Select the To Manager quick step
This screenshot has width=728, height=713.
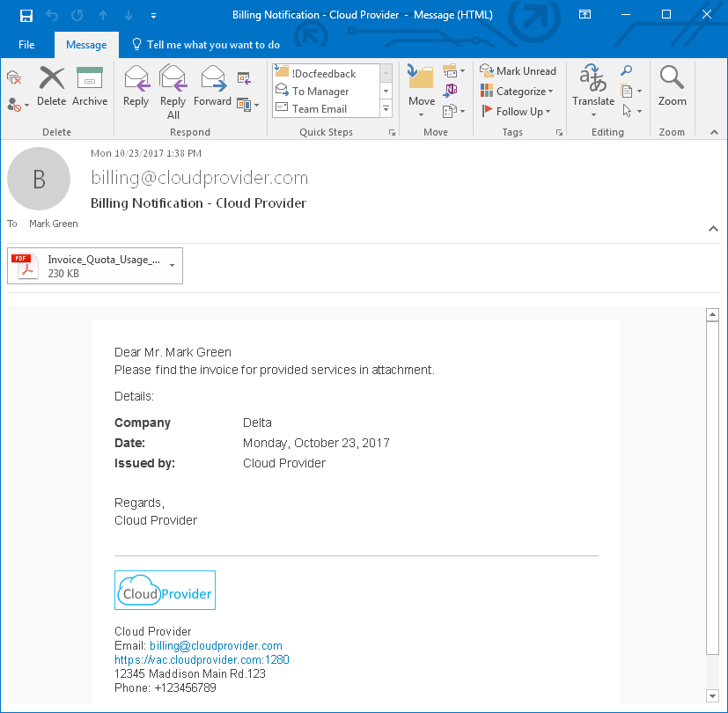pyautogui.click(x=320, y=92)
